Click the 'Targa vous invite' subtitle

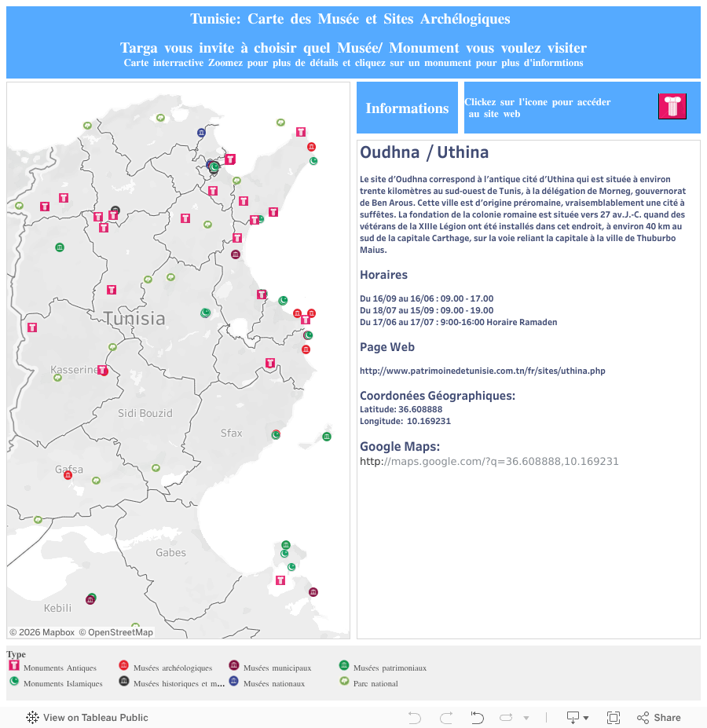[353, 48]
